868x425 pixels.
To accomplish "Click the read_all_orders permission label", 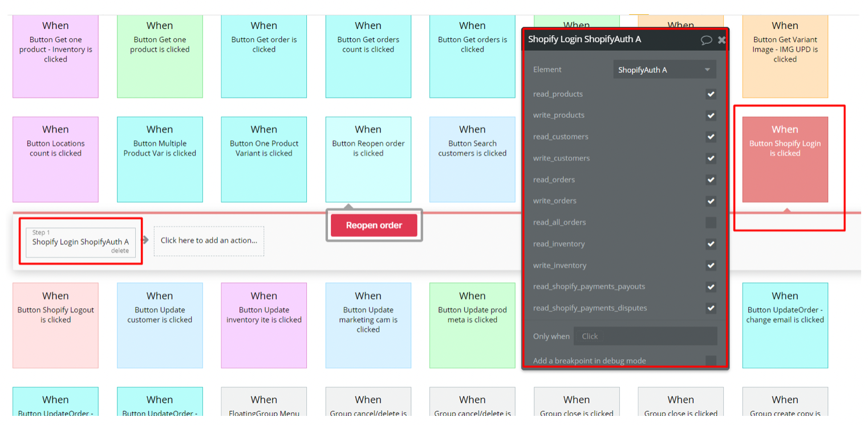I will tap(559, 222).
